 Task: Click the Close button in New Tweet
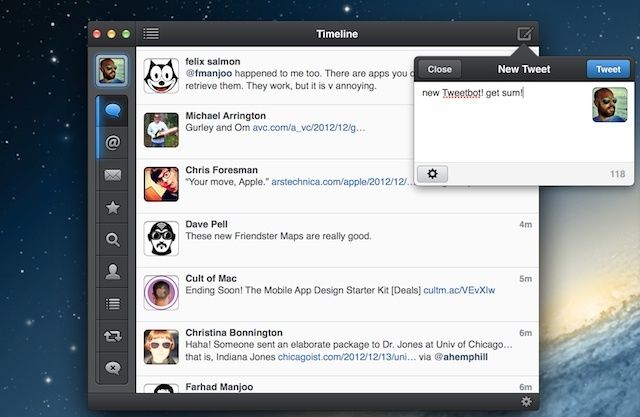440,69
